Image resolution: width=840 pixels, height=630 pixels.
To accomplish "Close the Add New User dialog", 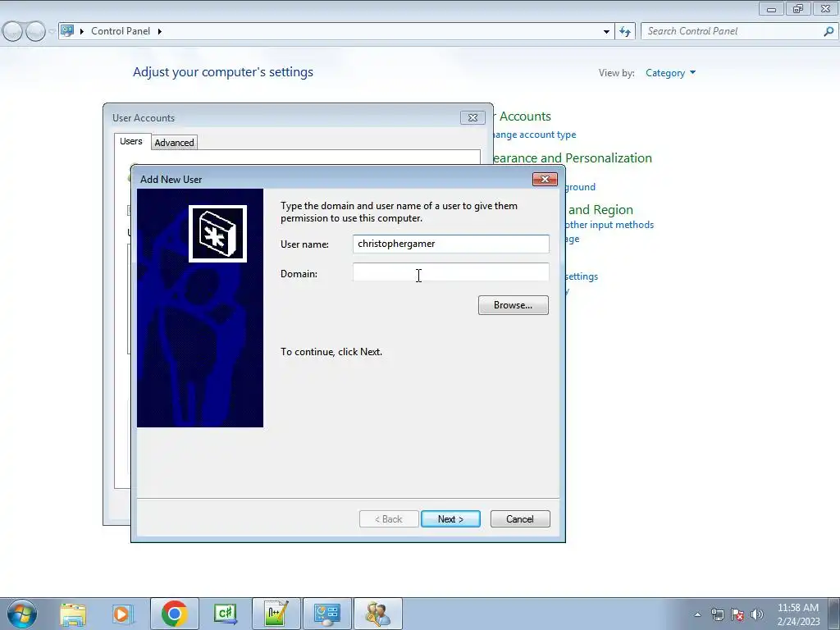I will pos(545,179).
